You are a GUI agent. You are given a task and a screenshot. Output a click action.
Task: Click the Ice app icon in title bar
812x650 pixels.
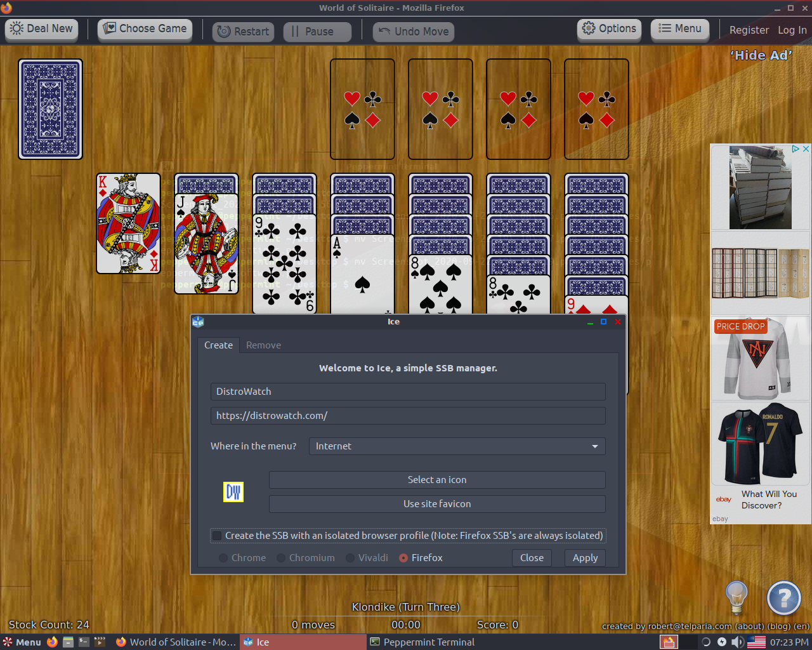tap(198, 322)
